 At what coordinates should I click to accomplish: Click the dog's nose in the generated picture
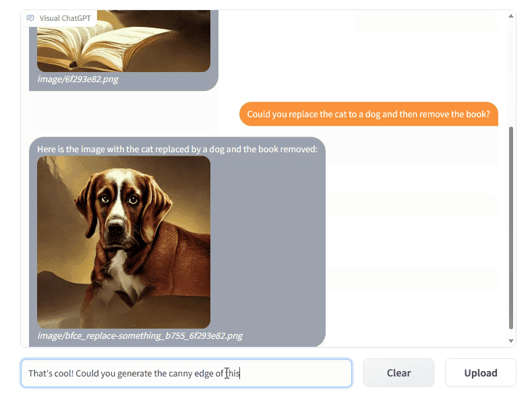pos(116,226)
